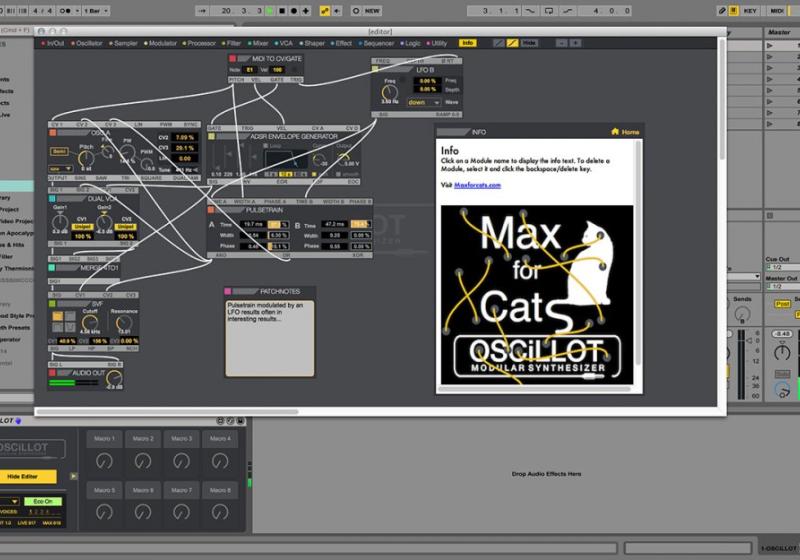
Task: Click the red MIDI TO CV/GATE module square
Action: click(x=233, y=59)
